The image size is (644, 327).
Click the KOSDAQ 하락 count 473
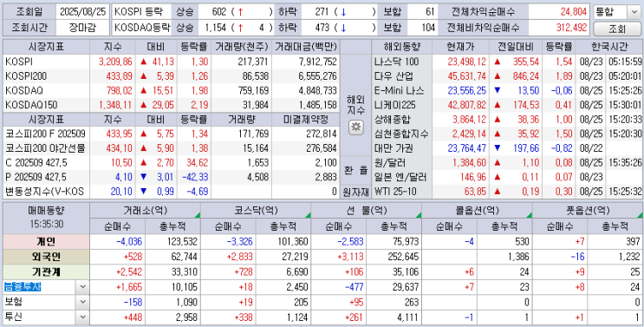point(322,28)
